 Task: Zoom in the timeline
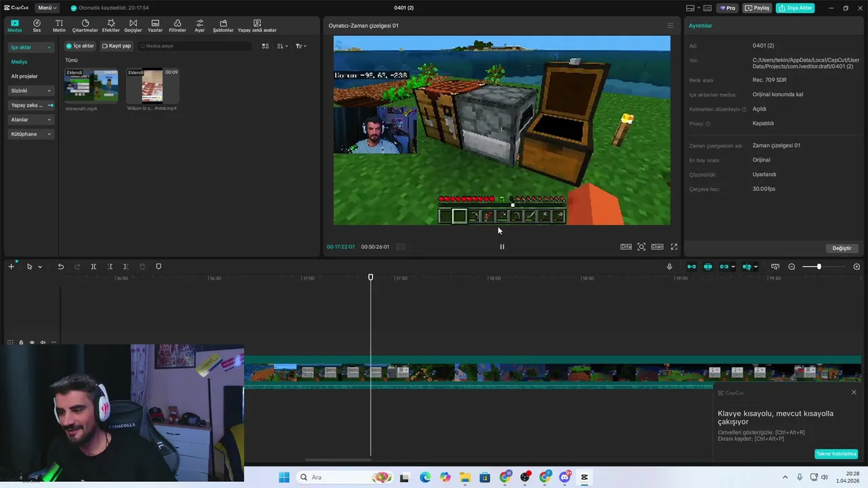[856, 266]
